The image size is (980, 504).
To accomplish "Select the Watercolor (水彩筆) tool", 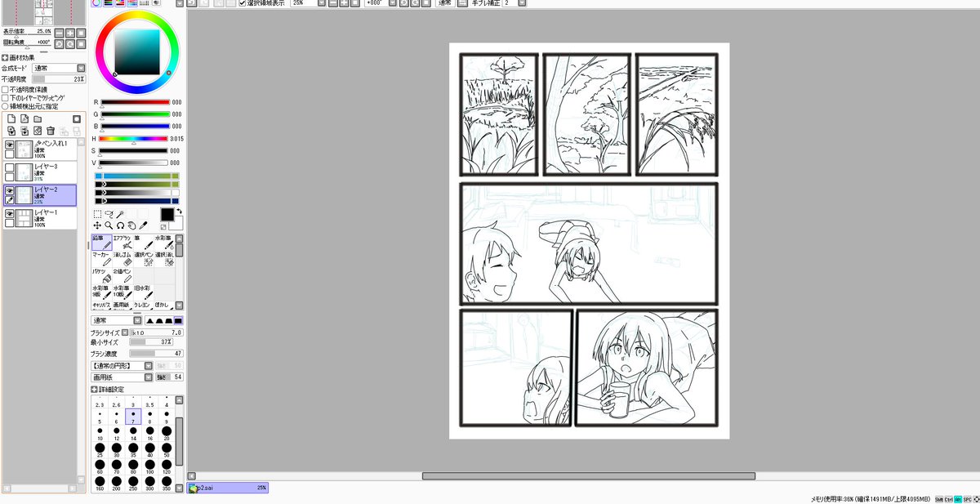I will [x=164, y=242].
